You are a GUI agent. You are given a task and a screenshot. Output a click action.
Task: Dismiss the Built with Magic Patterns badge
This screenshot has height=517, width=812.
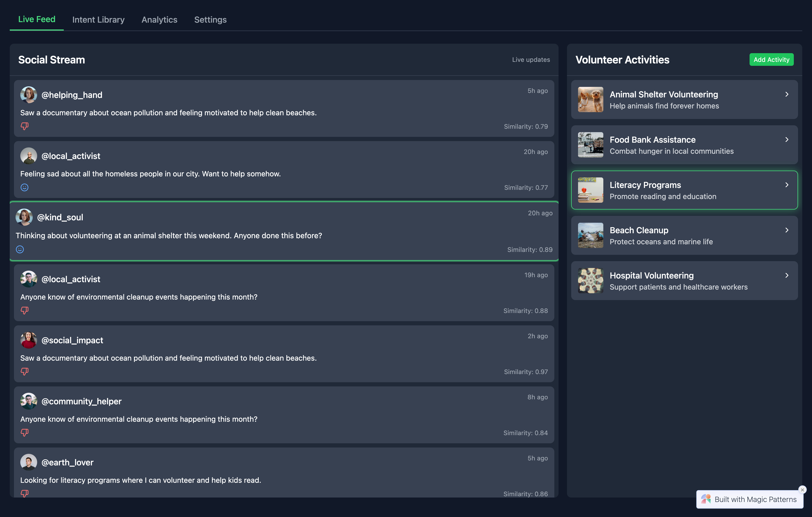(x=802, y=490)
